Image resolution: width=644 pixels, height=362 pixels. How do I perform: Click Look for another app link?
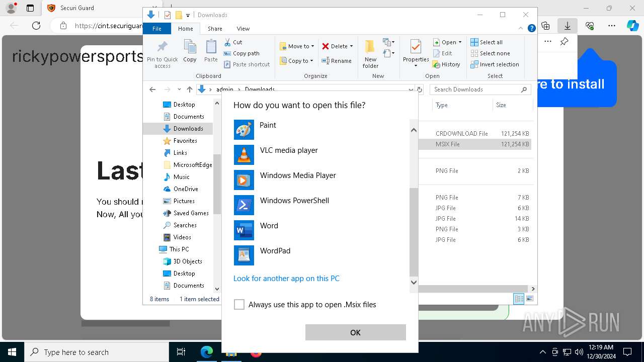286,279
